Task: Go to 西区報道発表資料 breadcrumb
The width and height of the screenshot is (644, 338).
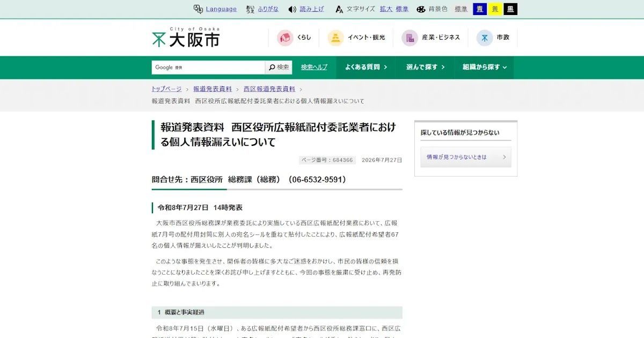Action: pyautogui.click(x=269, y=89)
